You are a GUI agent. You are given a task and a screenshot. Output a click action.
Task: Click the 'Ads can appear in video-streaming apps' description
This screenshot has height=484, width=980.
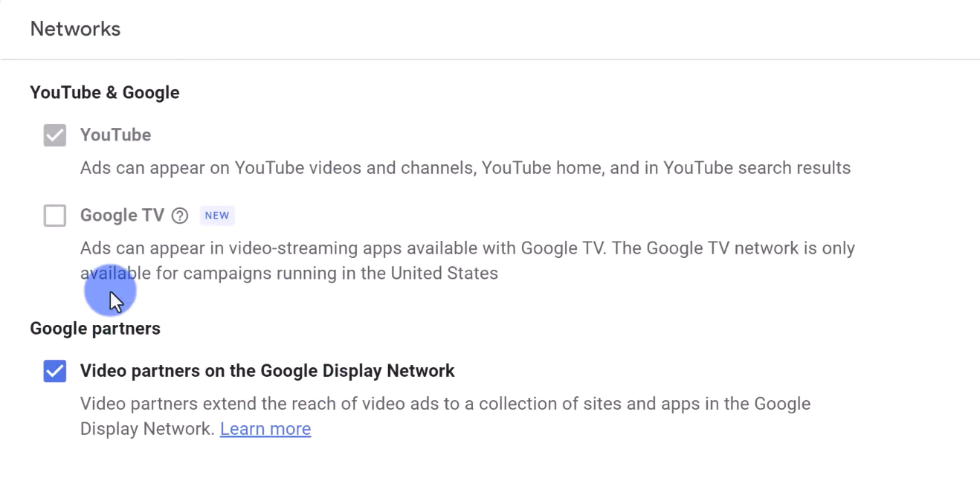[468, 261]
